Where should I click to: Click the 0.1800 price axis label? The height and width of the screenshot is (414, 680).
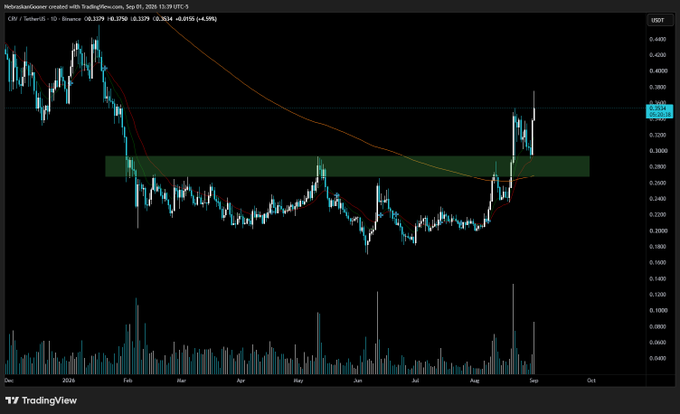[x=657, y=247]
